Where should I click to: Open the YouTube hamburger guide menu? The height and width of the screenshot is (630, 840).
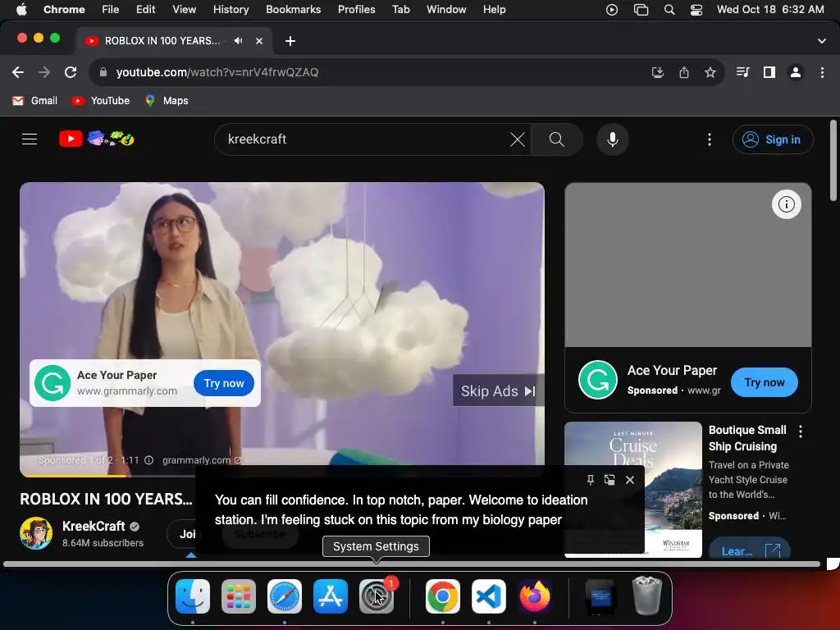pos(30,139)
